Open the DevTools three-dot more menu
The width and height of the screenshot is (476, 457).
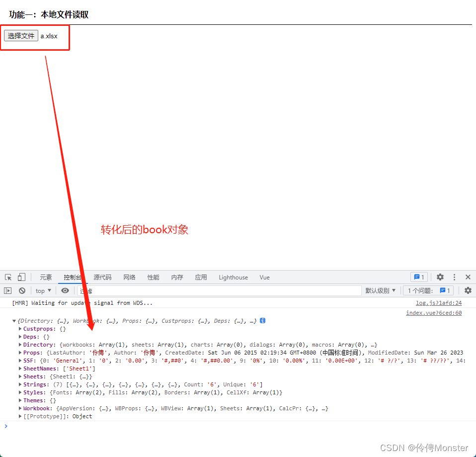(454, 277)
